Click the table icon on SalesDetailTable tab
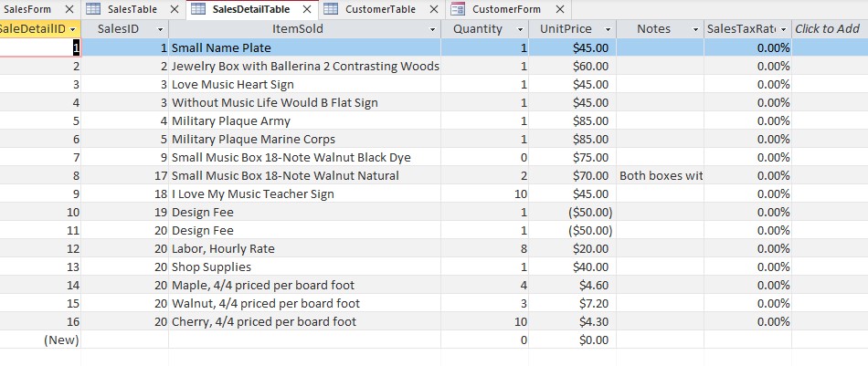868x366 pixels. pos(198,9)
